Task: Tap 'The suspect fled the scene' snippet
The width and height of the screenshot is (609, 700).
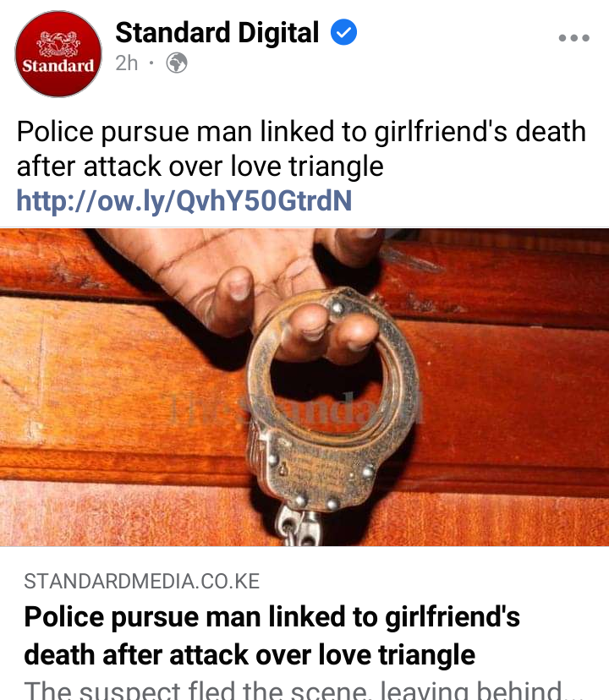Action: (x=293, y=690)
